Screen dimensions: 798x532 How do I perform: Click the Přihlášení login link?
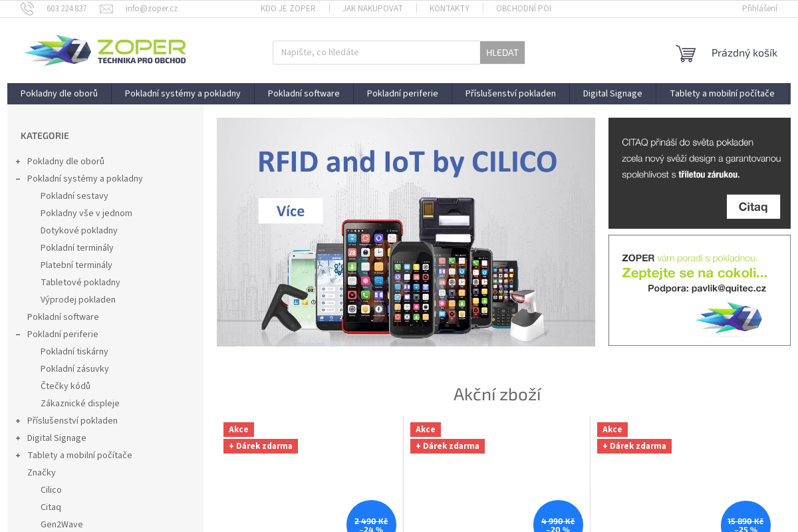759,9
